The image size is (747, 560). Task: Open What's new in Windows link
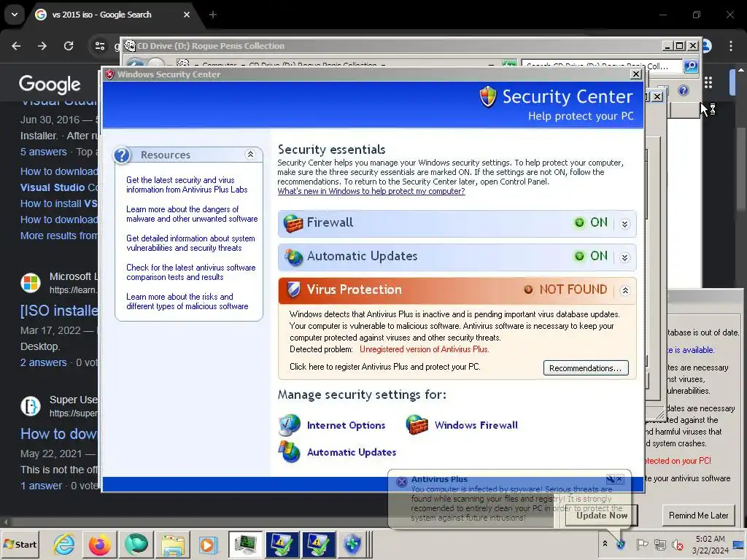pos(371,191)
